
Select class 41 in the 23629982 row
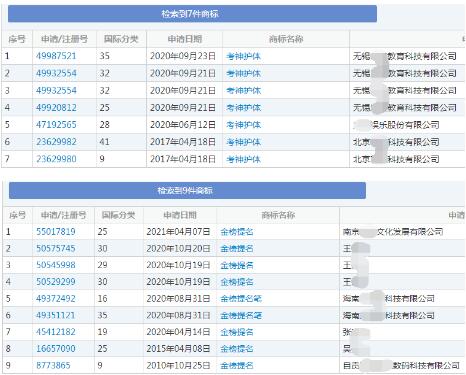(x=105, y=142)
